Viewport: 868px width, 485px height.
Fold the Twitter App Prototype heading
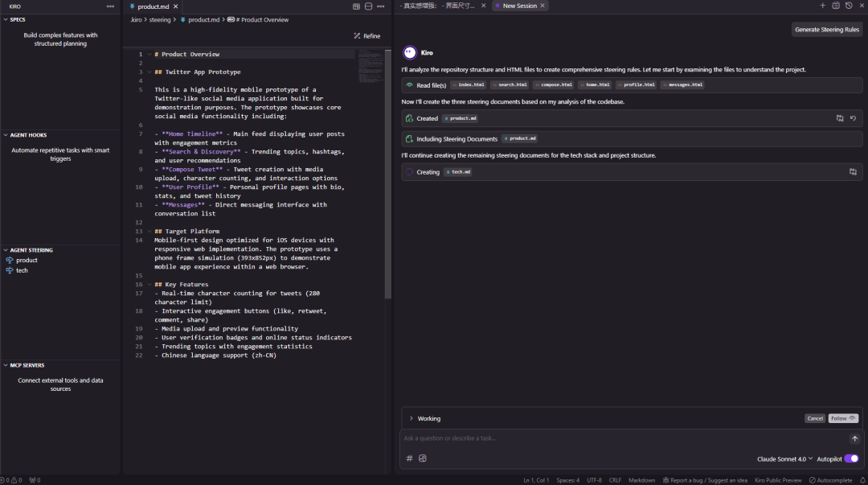(149, 72)
